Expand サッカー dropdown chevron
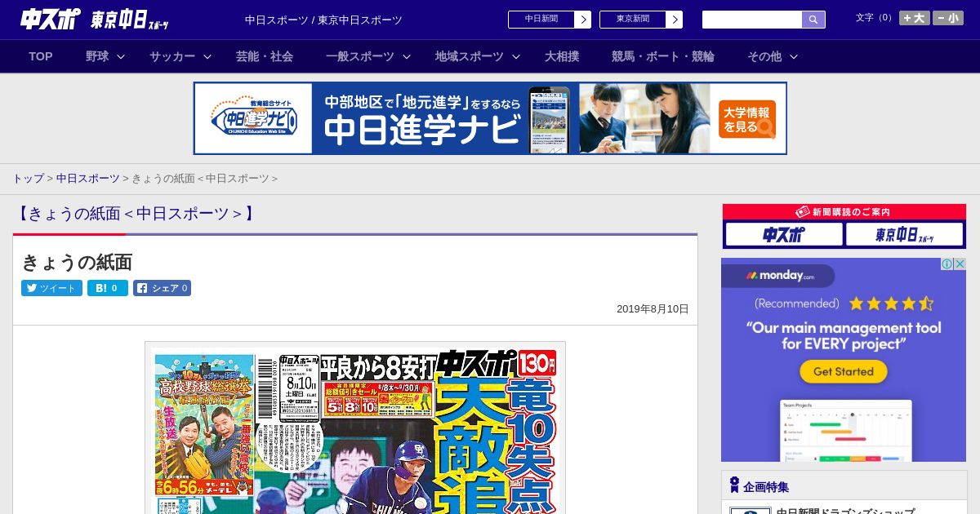 click(207, 56)
